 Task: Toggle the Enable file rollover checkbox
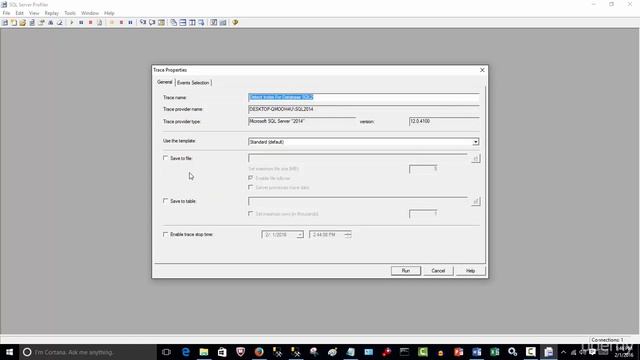tap(251, 178)
